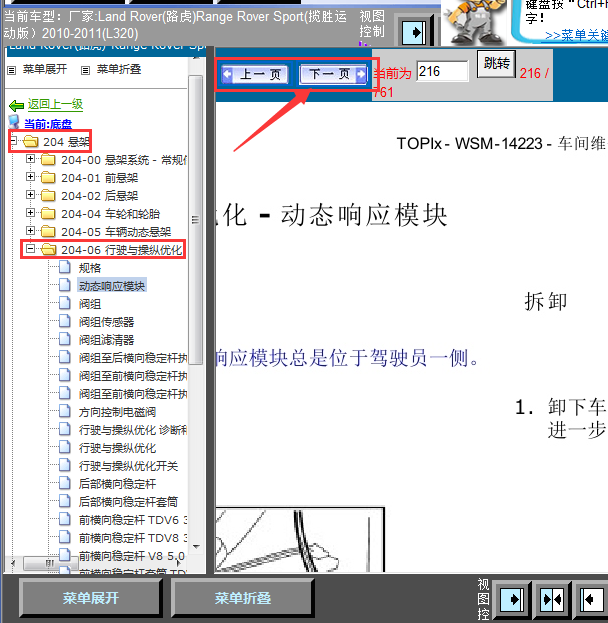Open 行驶与操纵优化 诊断 document
The height and width of the screenshot is (623, 608).
click(x=133, y=430)
